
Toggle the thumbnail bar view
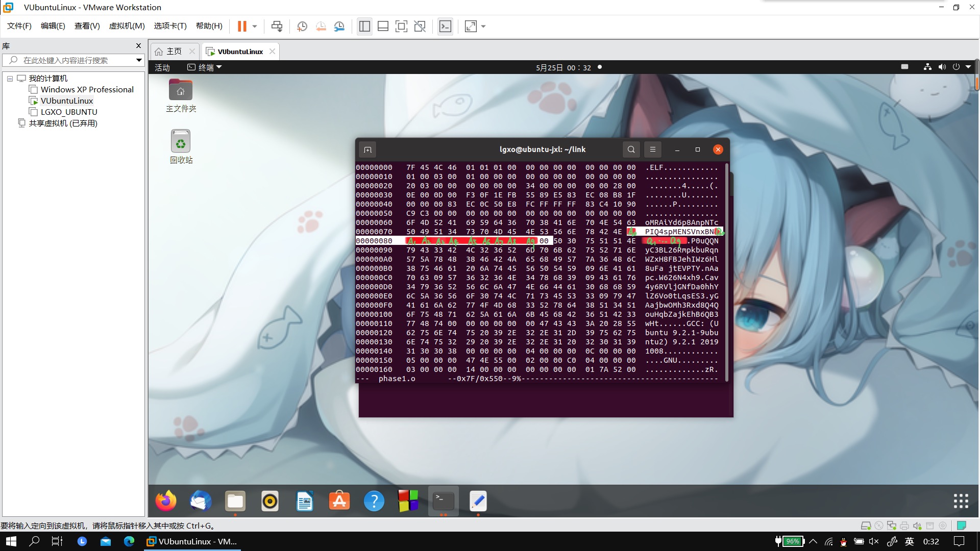[x=383, y=27]
